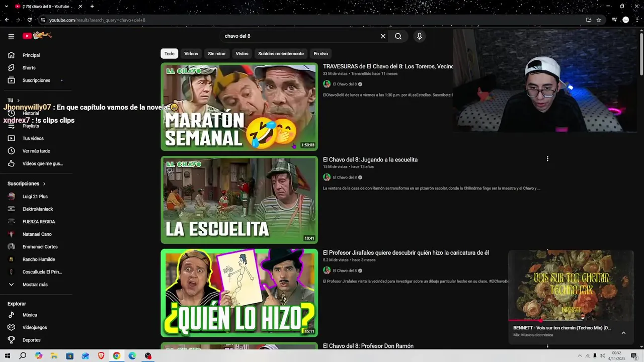Show hidden system tray icons
644x362 pixels.
(579, 356)
